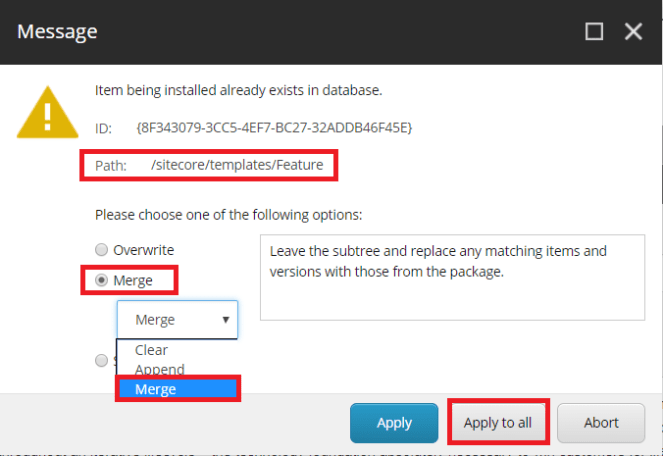Click the Apply to all button
The width and height of the screenshot is (663, 456).
tap(497, 422)
